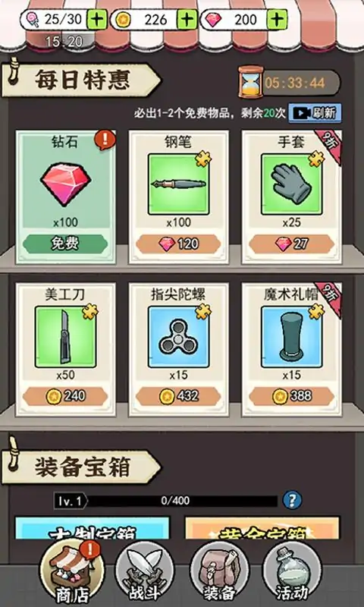
Task: Tap the plus next to candy energy 25/30
Action: 97,20
